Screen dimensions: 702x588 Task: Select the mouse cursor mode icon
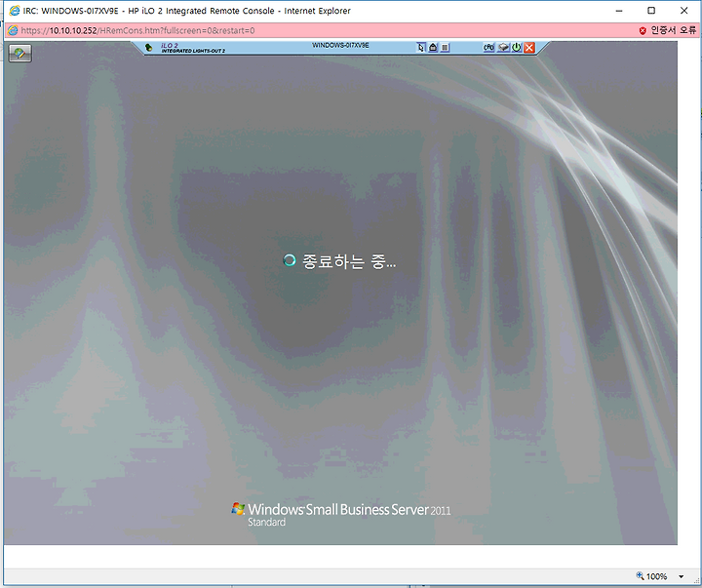421,47
